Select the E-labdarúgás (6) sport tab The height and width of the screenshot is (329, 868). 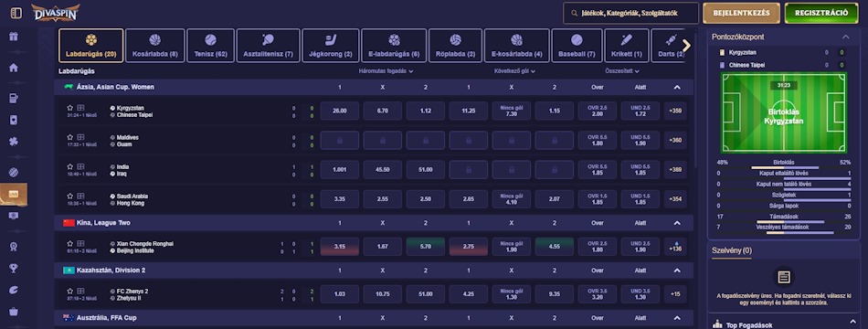(394, 46)
